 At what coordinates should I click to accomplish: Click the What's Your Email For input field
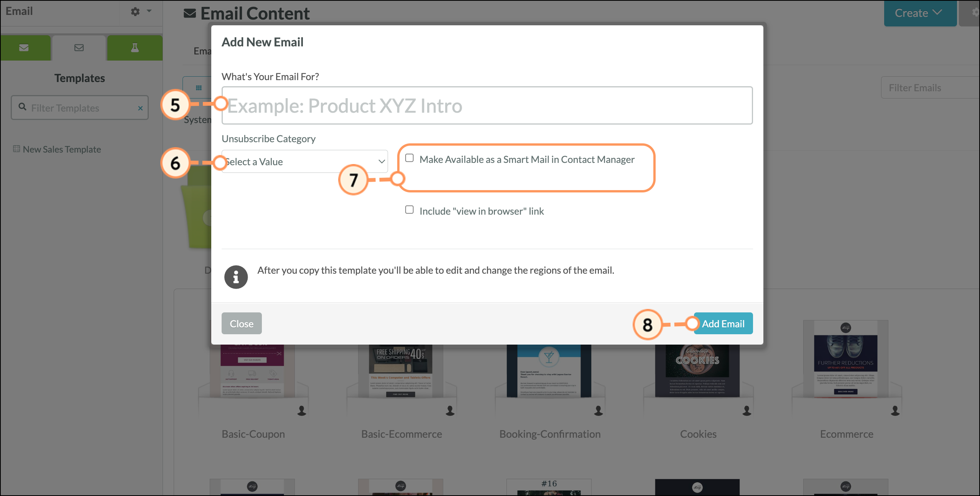487,105
